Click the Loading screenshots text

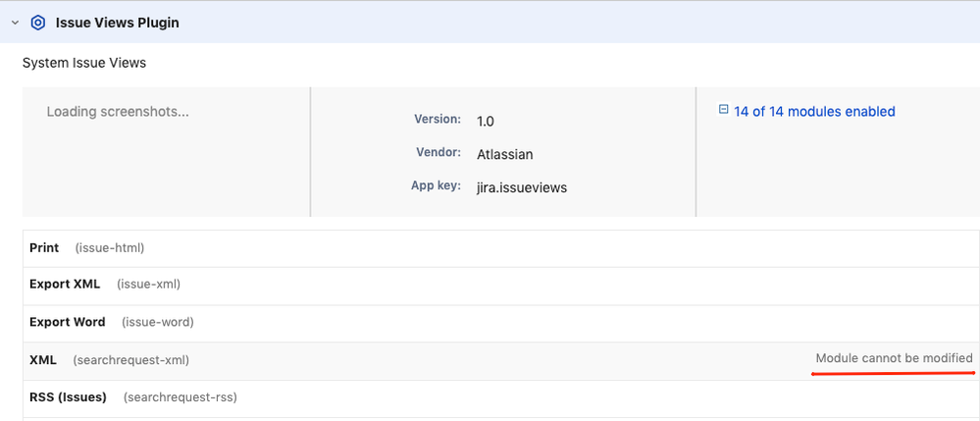pyautogui.click(x=118, y=112)
